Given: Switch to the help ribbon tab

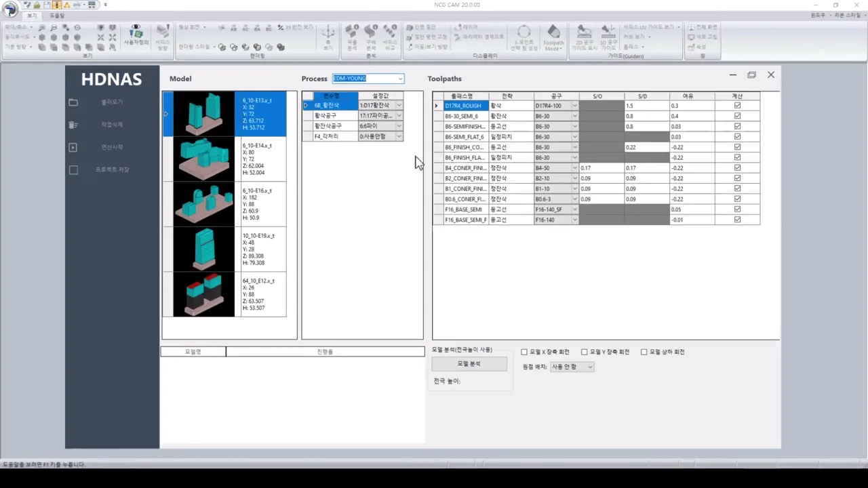Looking at the screenshot, I should pos(57,15).
